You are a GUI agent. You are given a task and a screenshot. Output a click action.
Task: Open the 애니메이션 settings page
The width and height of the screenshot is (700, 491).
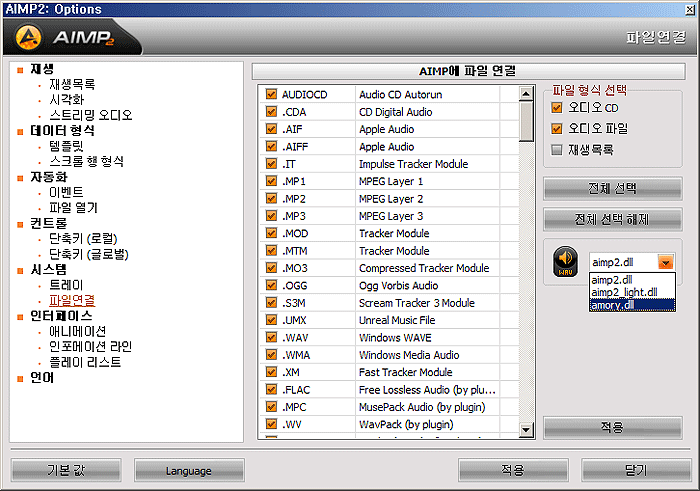[78, 332]
